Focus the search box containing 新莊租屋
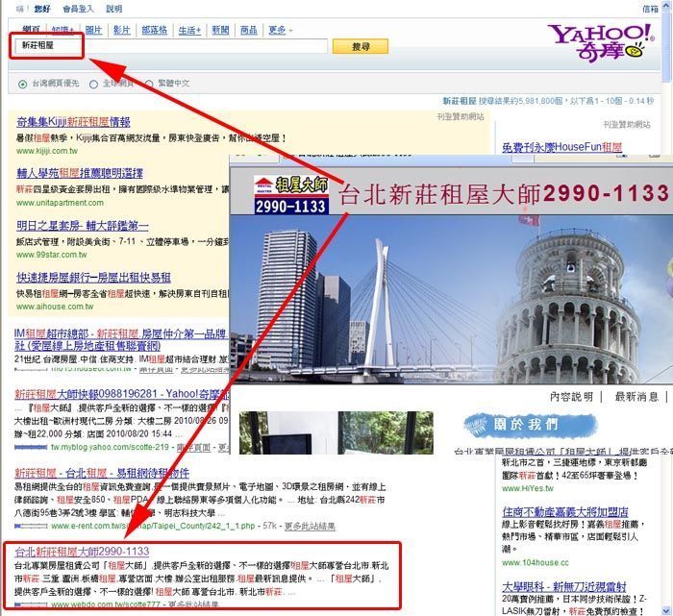This screenshot has height=616, width=673. [171, 46]
